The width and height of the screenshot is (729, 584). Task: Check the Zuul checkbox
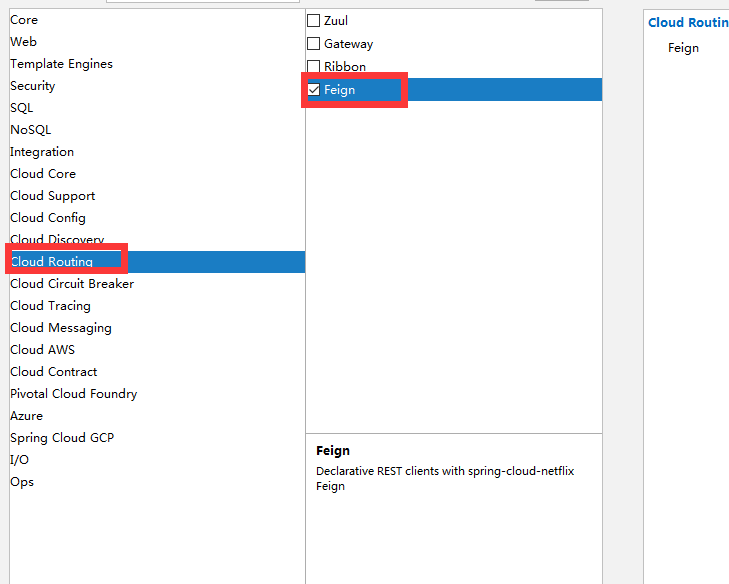314,20
